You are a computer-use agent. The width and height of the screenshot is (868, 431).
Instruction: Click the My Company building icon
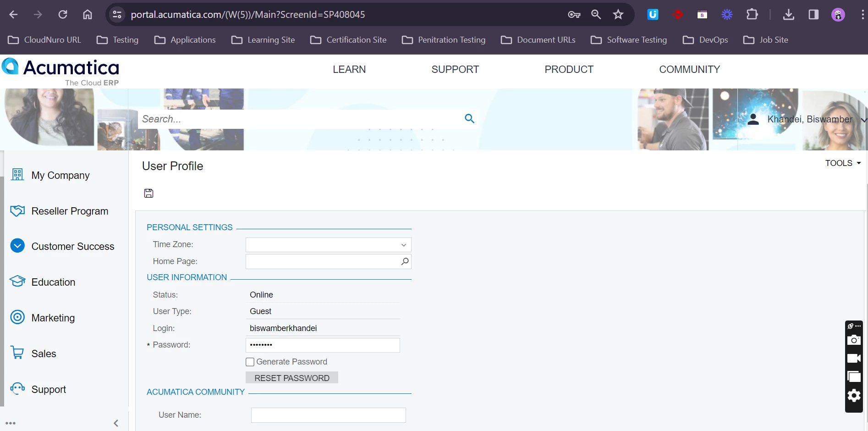(17, 175)
